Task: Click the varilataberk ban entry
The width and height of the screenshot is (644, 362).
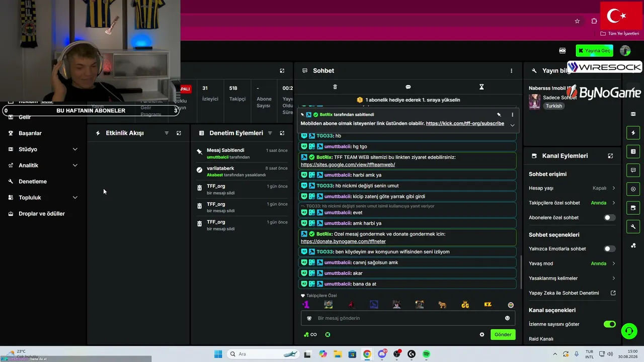Action: pyautogui.click(x=242, y=171)
